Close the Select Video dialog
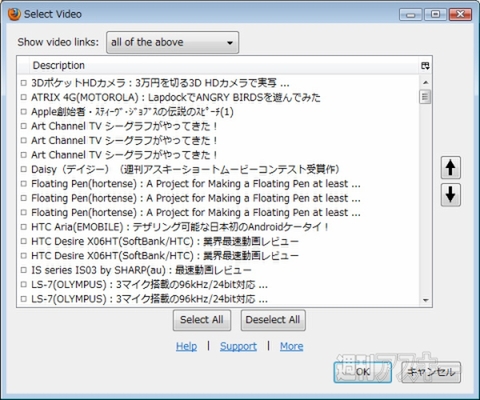Screen dimensions: 480x400 (460, 15)
